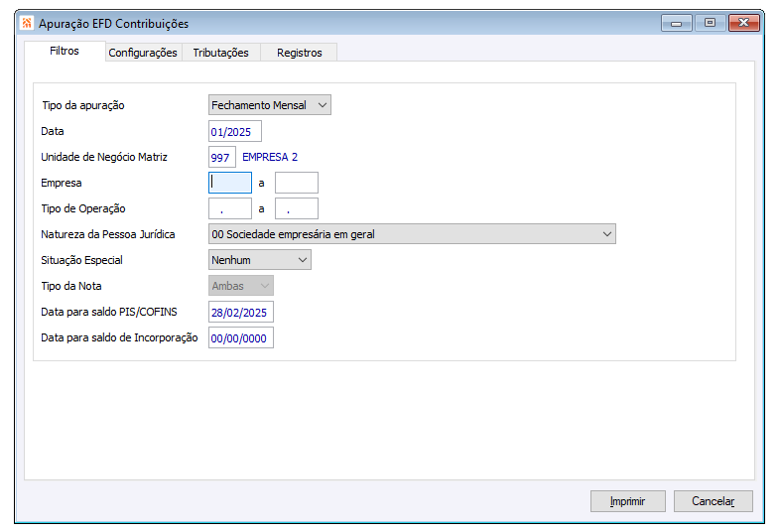Click the Apuração EFD Contribuições window title
Viewport: 780px width, 532px height.
(x=114, y=24)
